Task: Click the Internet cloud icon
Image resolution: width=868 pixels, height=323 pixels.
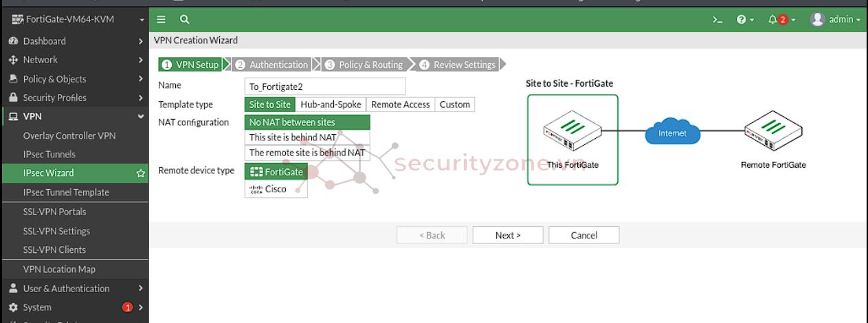Action: pos(672,133)
